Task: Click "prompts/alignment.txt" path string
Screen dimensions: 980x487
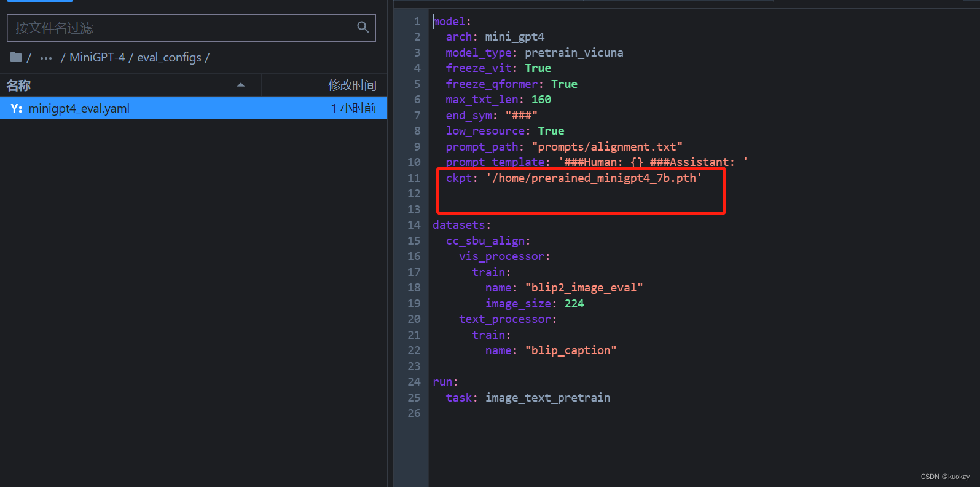Action: point(607,147)
